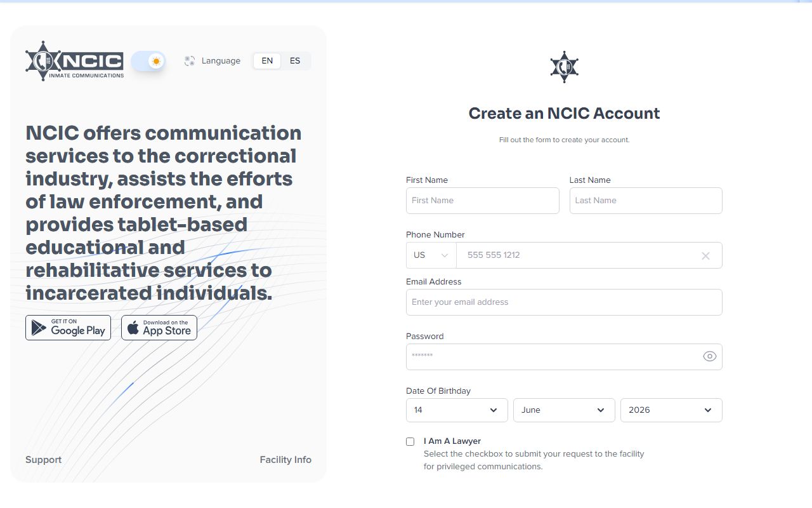Click the NCIC services headline text
Viewport: 812px width, 508px height.
coord(164,213)
